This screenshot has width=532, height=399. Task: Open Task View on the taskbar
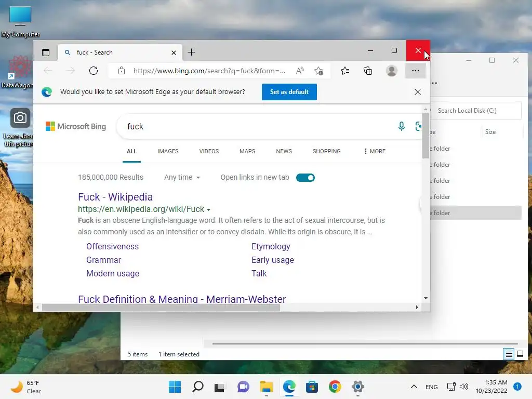tap(220, 387)
